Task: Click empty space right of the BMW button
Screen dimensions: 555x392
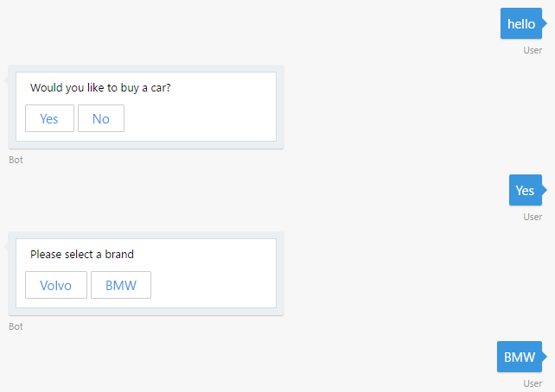Action: point(212,285)
